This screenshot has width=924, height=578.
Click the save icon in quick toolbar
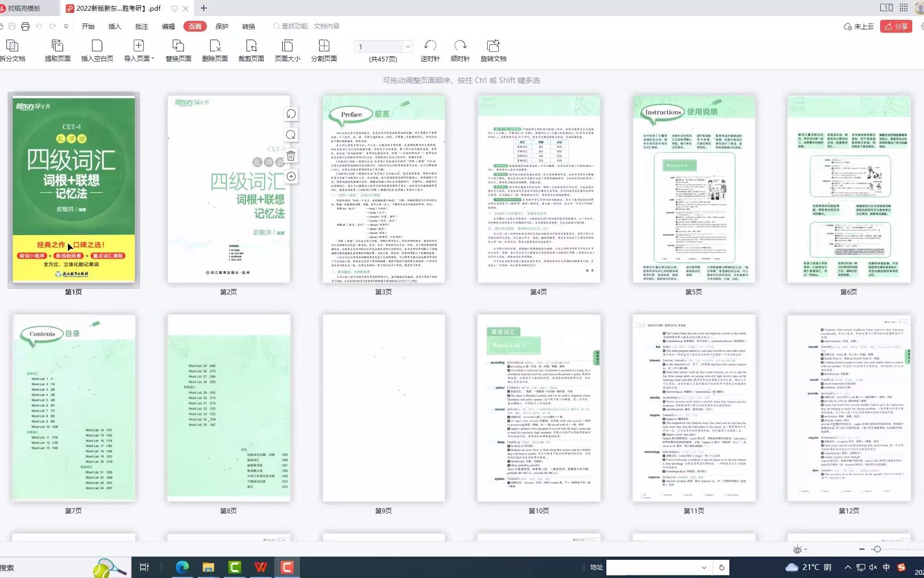12,26
